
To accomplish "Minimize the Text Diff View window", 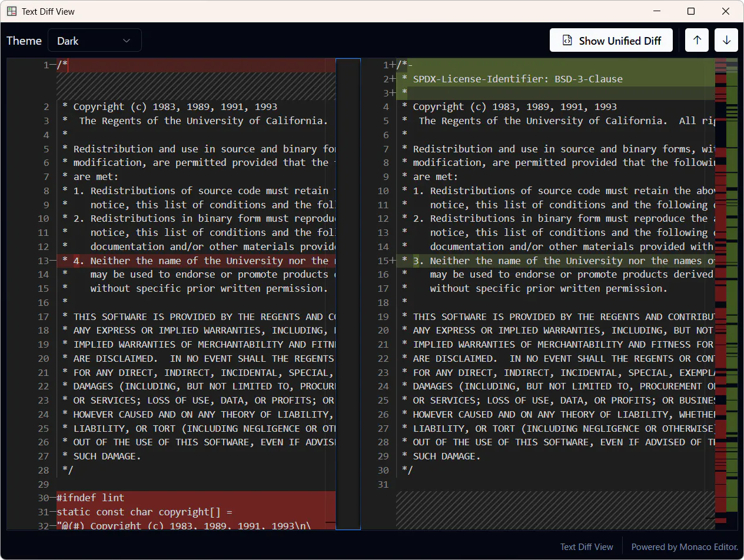I will point(657,11).
